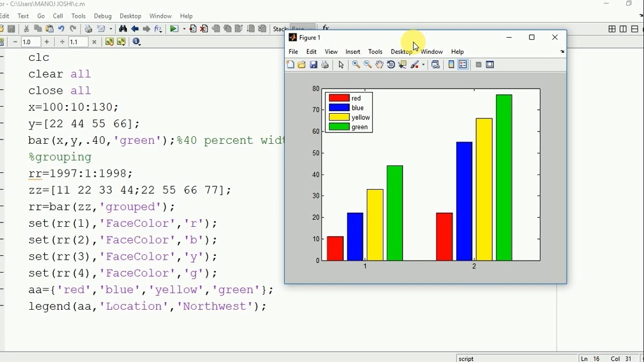Dock the figure using small corner arrow
The width and height of the screenshot is (644, 362).
[x=562, y=52]
